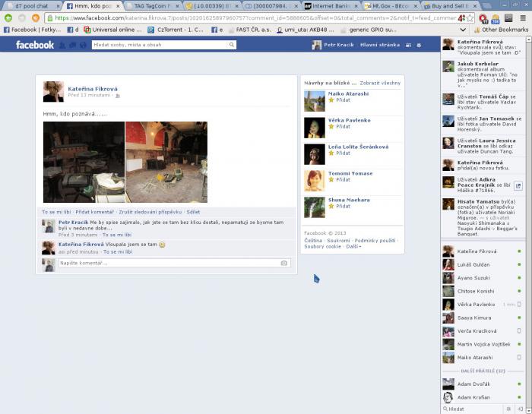Click Kateřina Fikrová's post profile picture
Image resolution: width=532 pixels, height=414 pixels.
click(53, 92)
